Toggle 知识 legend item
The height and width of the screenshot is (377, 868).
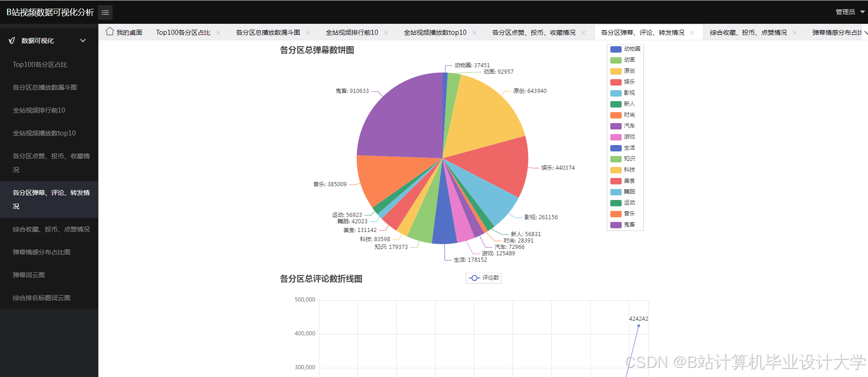click(623, 159)
